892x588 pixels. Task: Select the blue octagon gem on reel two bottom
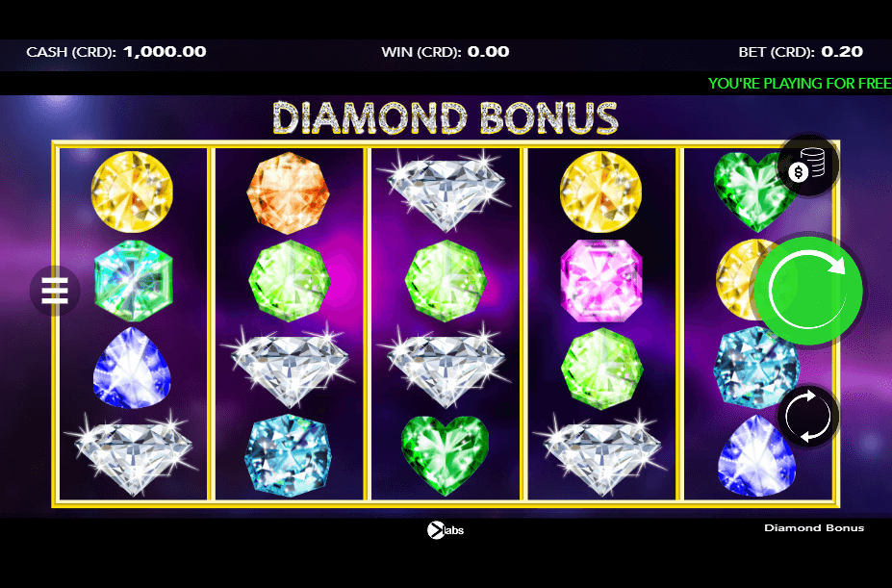coord(289,455)
